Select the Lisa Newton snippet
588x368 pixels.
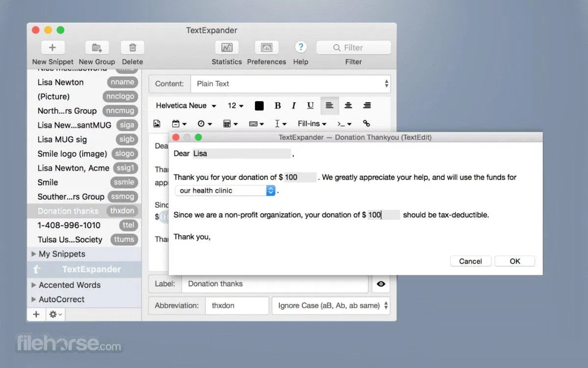(x=84, y=82)
